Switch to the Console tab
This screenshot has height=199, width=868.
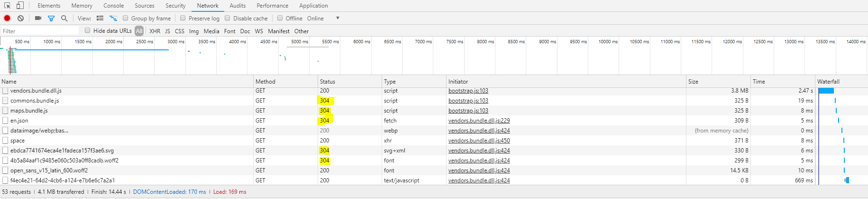pyautogui.click(x=114, y=6)
